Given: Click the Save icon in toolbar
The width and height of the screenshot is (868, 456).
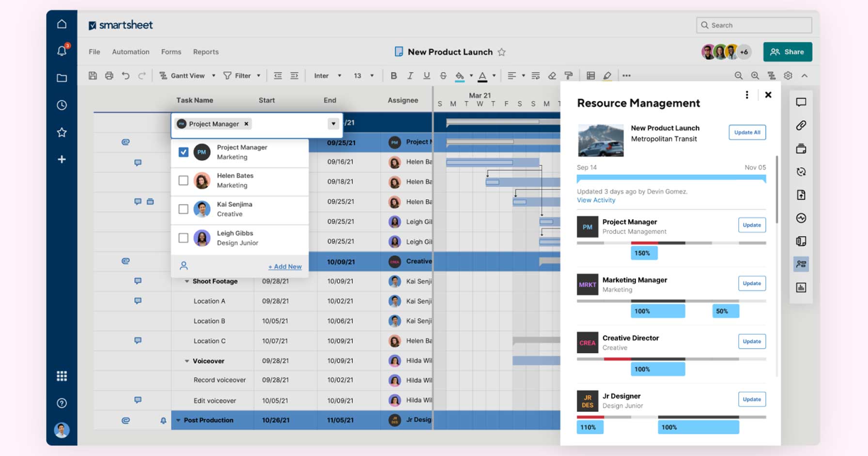Looking at the screenshot, I should 93,76.
